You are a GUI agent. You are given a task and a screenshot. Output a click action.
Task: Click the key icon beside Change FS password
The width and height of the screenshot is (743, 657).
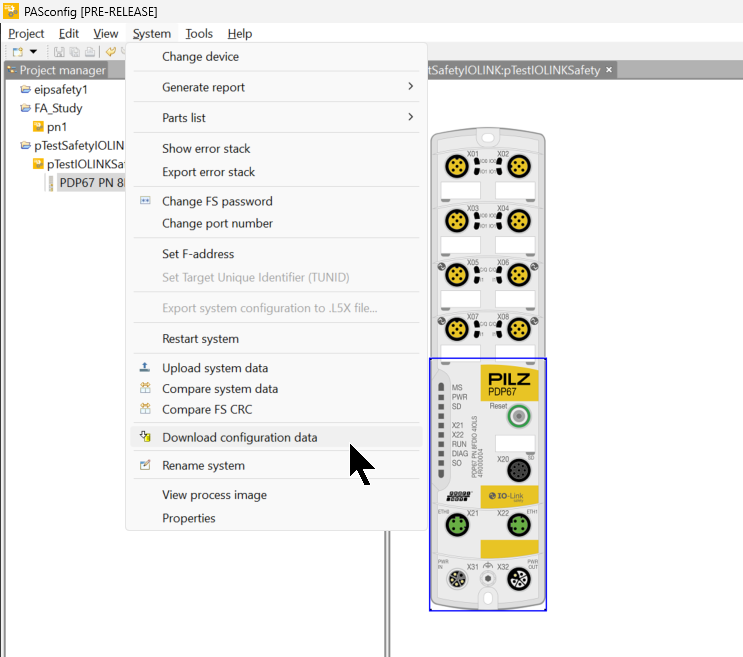145,201
